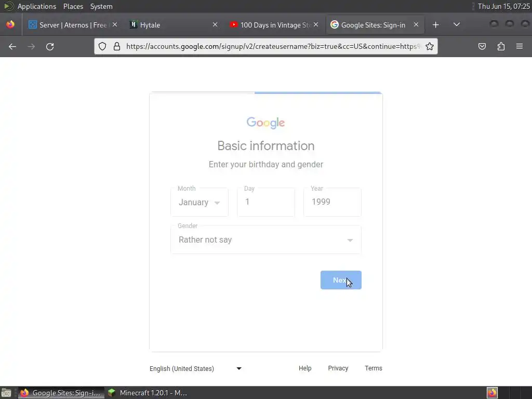Click the address bar URL

click(x=273, y=46)
